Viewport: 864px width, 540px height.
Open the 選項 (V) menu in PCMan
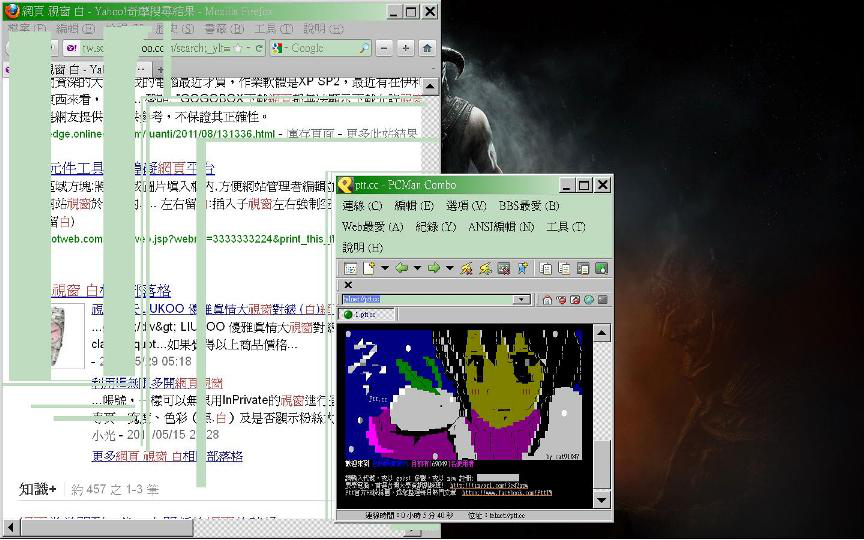(466, 206)
